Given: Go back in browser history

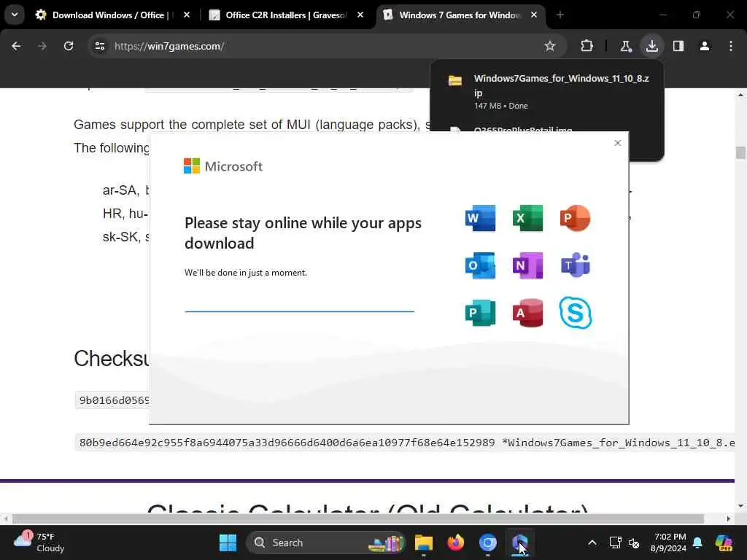Looking at the screenshot, I should (x=16, y=46).
